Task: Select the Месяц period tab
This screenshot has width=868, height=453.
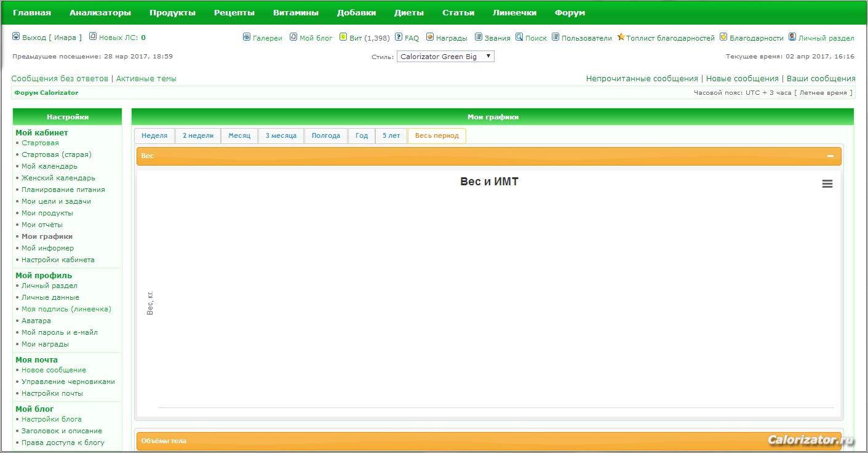Action: (x=239, y=135)
